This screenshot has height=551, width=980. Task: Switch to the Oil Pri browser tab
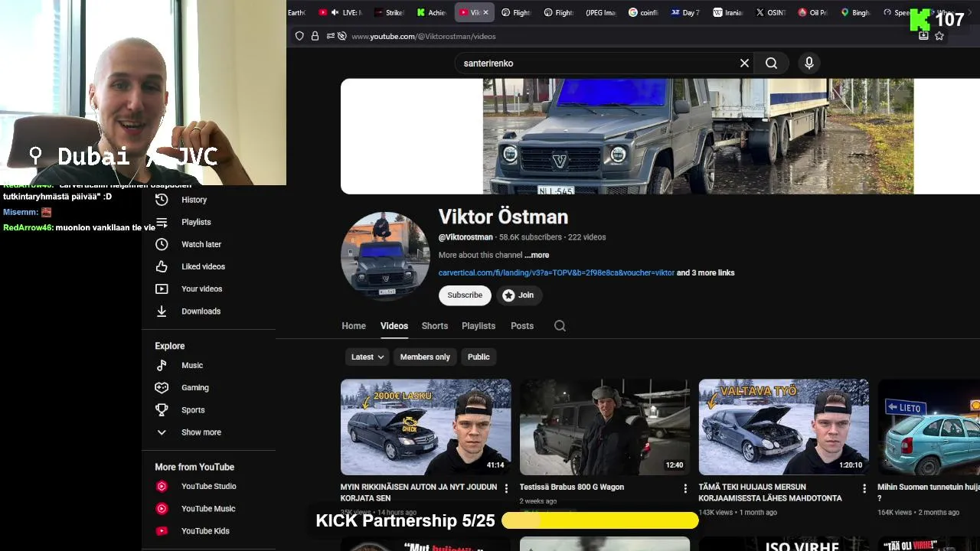click(x=812, y=12)
